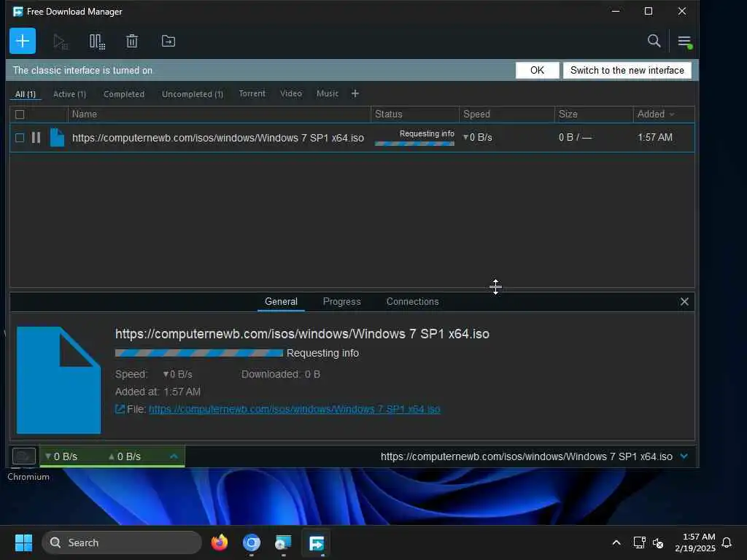The width and height of the screenshot is (747, 560).
Task: Tick the select-all header checkbox
Action: 20,114
